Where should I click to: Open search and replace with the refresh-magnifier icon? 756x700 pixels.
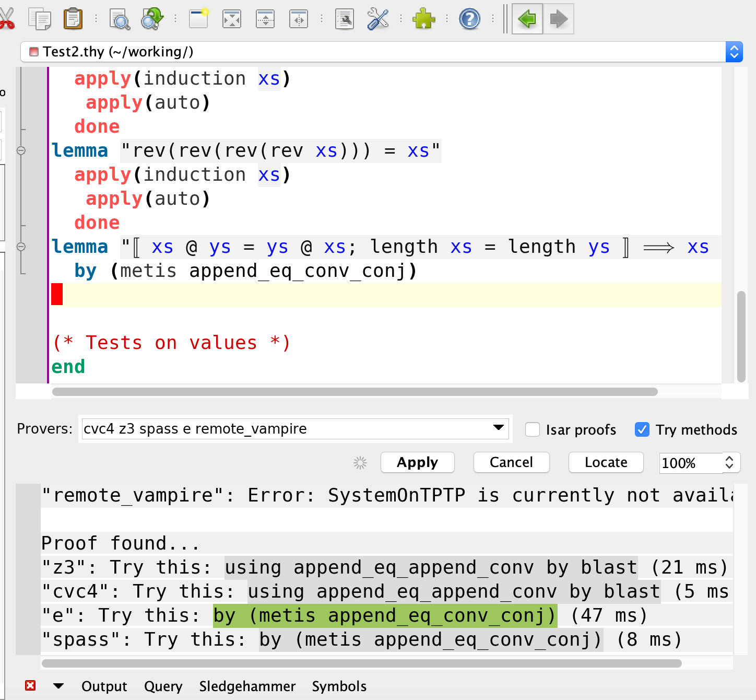151,18
